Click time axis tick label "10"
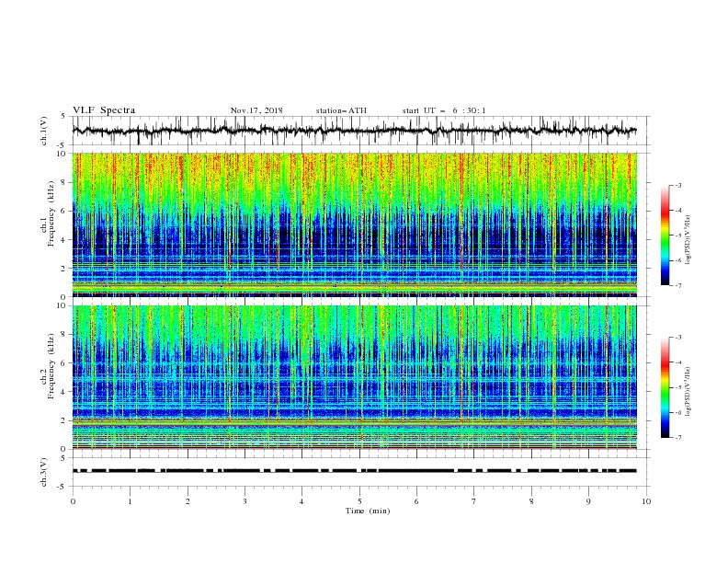The width and height of the screenshot is (728, 563). (646, 501)
